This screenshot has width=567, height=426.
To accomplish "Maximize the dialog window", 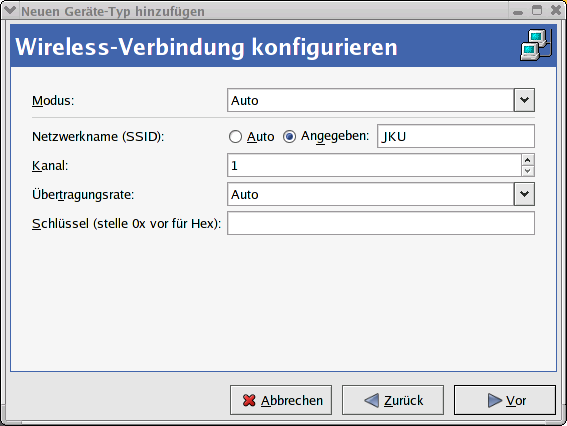I will tap(537, 10).
